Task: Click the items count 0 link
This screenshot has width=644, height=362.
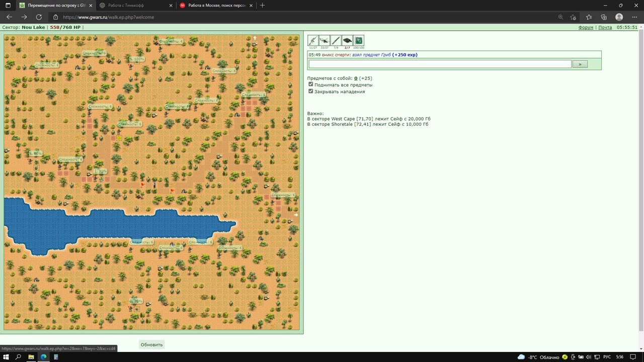Action: (356, 78)
